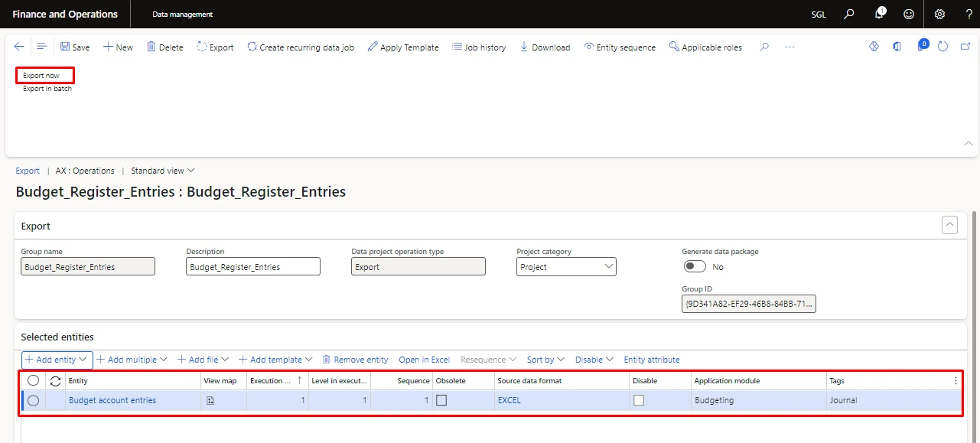The width and height of the screenshot is (980, 443).
Task: Open the navigation list hamburger icon
Action: click(42, 47)
